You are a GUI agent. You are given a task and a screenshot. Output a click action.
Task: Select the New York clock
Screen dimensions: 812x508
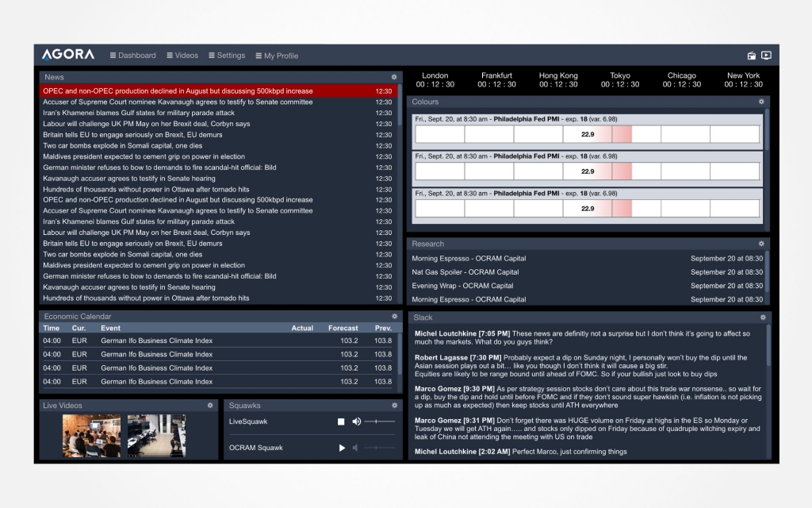click(x=743, y=80)
